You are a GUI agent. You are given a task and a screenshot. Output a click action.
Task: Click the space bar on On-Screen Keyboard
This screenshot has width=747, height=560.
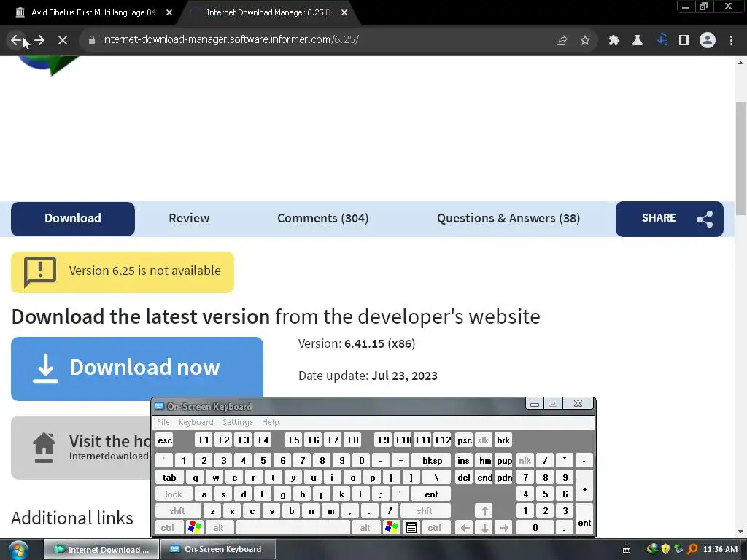(293, 528)
